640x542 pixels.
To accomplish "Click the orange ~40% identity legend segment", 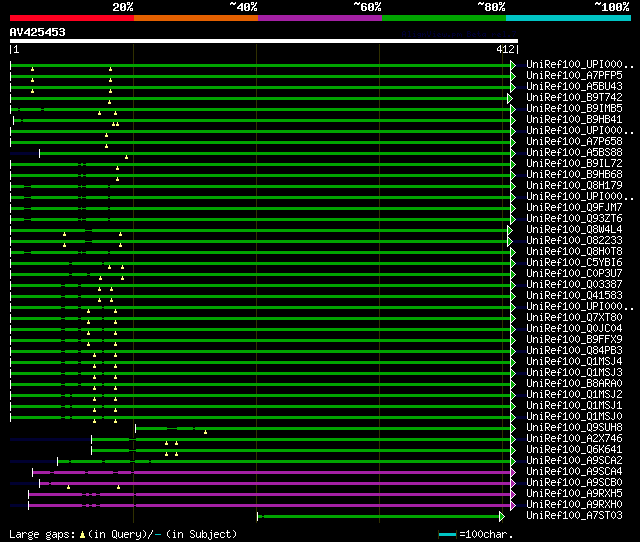I will pyautogui.click(x=195, y=18).
